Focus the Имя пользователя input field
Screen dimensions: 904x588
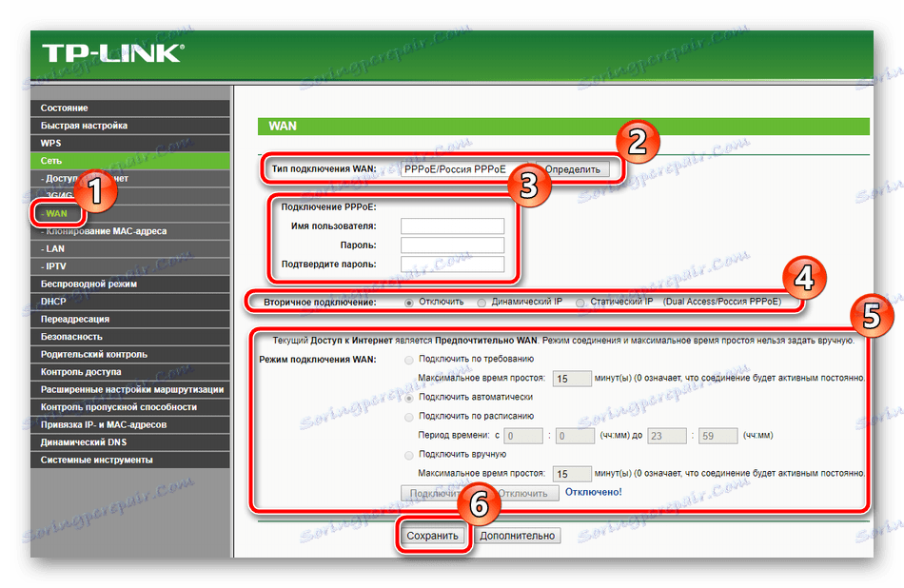453,226
